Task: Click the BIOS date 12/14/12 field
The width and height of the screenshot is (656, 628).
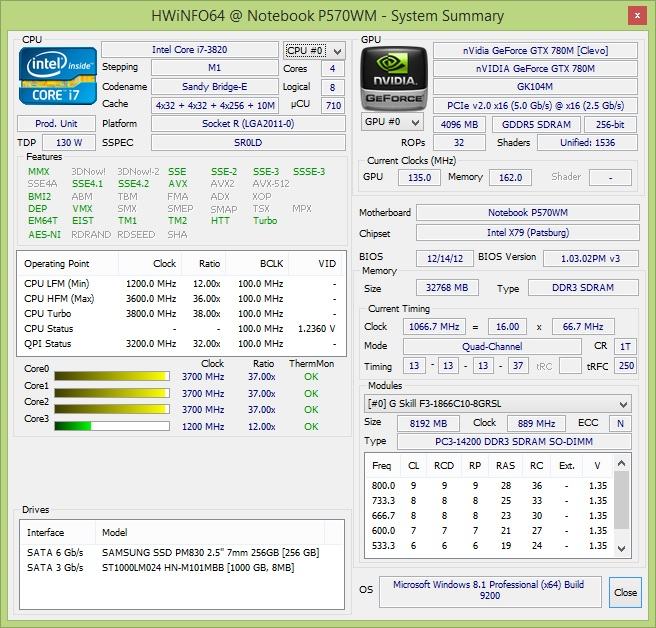Action: click(x=445, y=258)
